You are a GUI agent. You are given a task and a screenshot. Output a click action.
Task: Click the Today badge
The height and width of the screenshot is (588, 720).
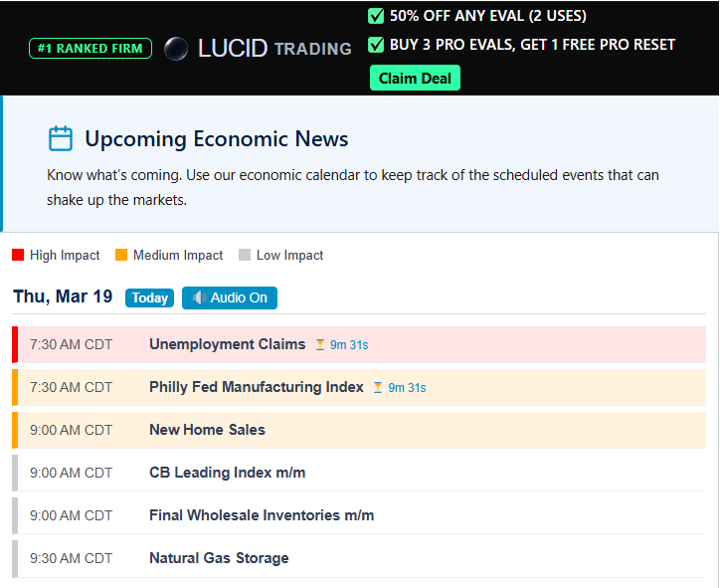pos(150,297)
